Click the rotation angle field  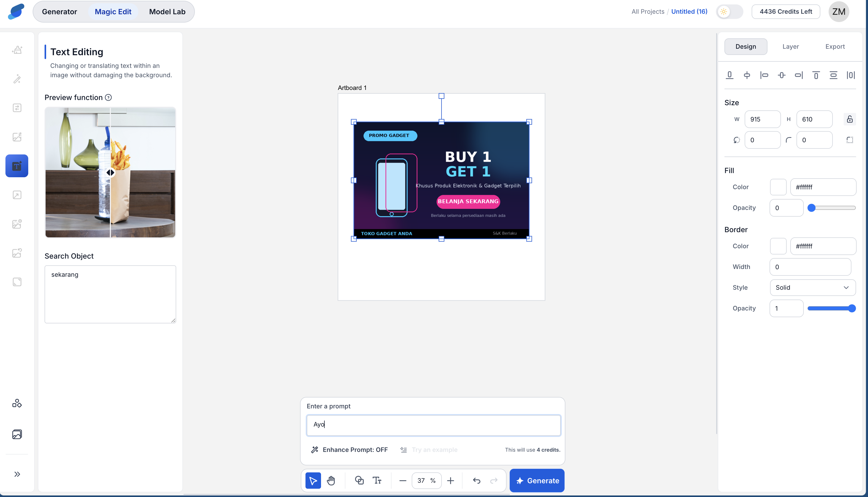(763, 140)
